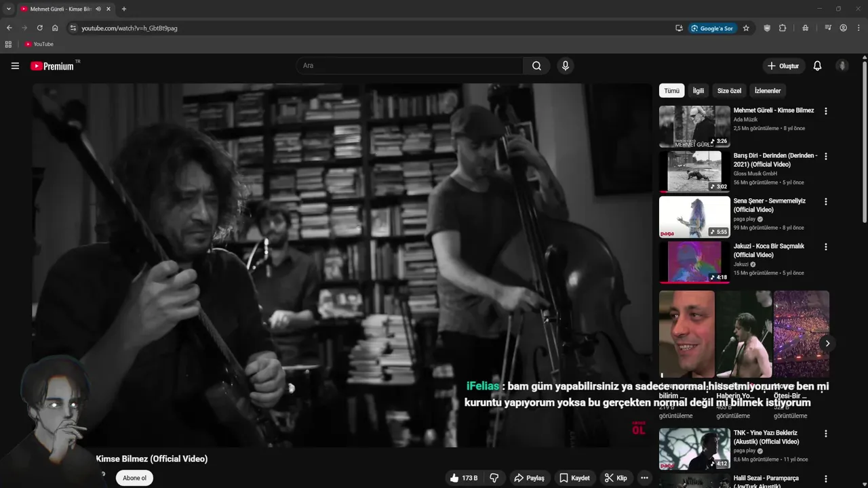
Task: Open the notifications bell
Action: pyautogui.click(x=817, y=66)
